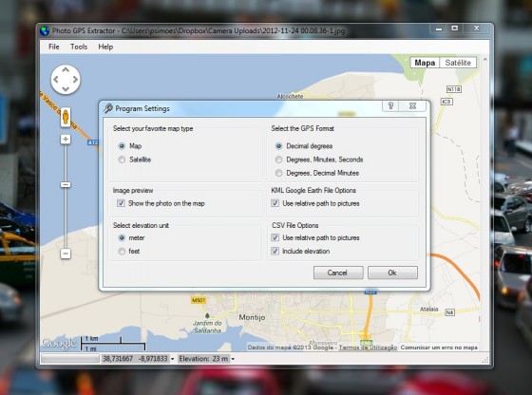
Task: Click Comunicar um erro no mapa link
Action: pyautogui.click(x=439, y=348)
